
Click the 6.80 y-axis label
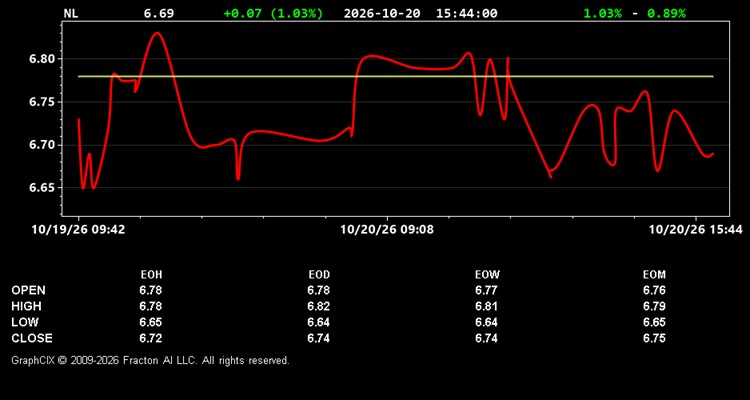(x=42, y=59)
